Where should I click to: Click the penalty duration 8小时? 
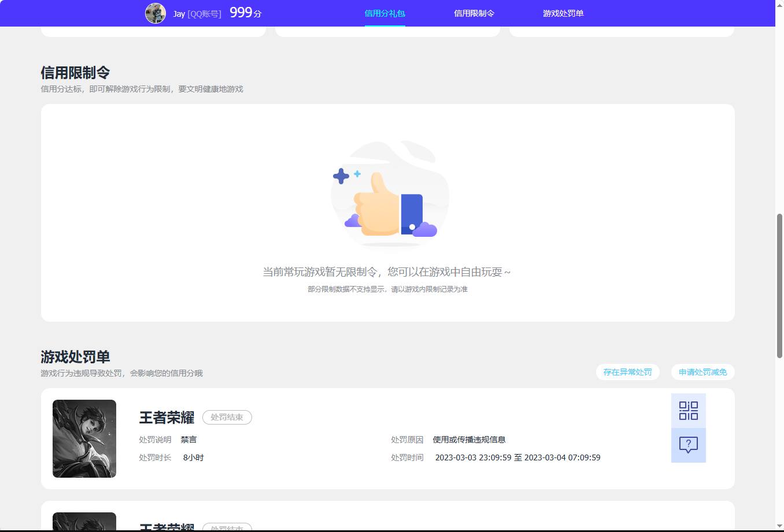pos(193,457)
